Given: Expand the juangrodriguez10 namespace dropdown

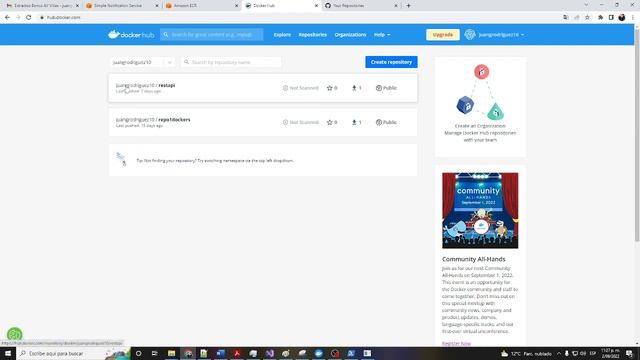Looking at the screenshot, I should pos(142,62).
